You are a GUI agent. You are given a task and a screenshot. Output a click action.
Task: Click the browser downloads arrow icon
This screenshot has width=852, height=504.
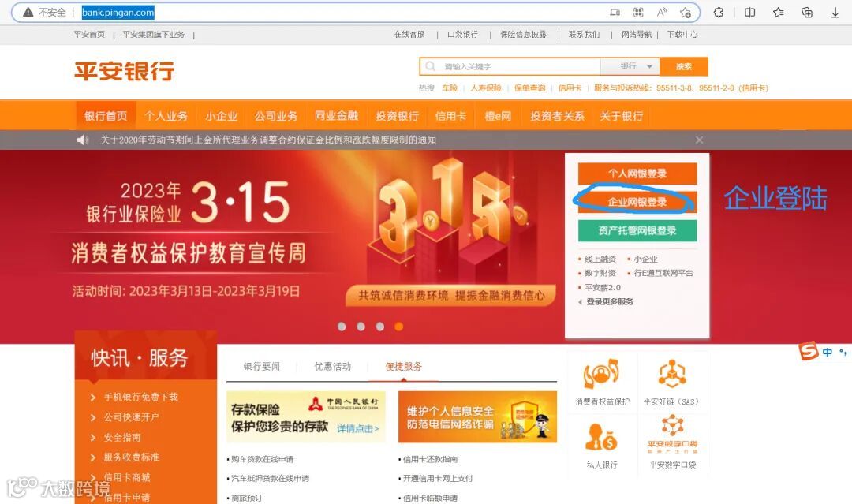[835, 12]
